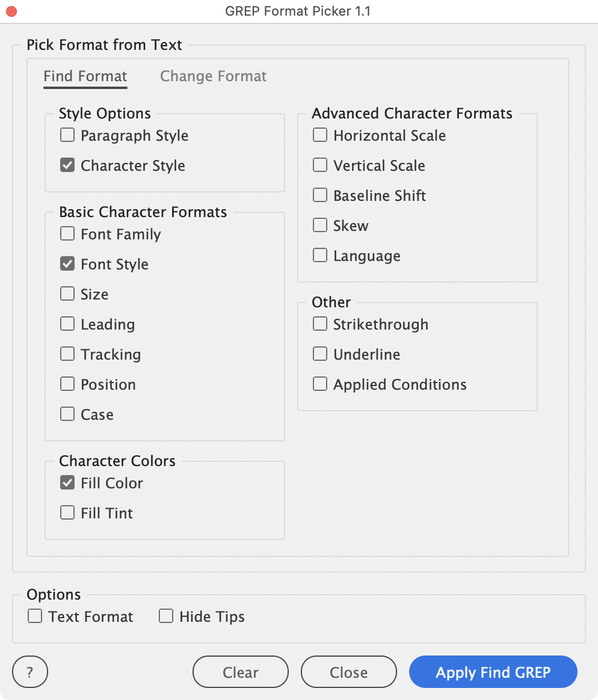Tick the Font Family checkbox
Image resolution: width=598 pixels, height=700 pixels.
tap(67, 234)
